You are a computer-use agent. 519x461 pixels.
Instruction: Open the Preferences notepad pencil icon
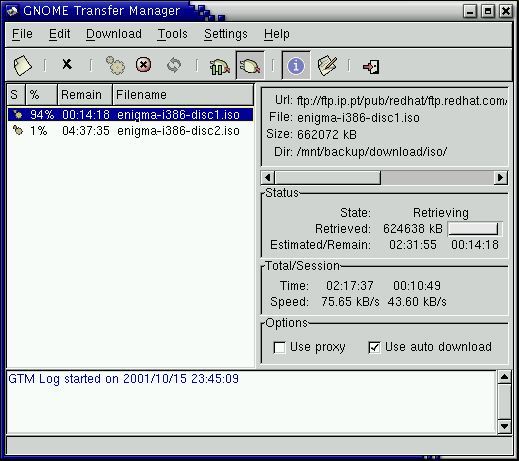[327, 65]
